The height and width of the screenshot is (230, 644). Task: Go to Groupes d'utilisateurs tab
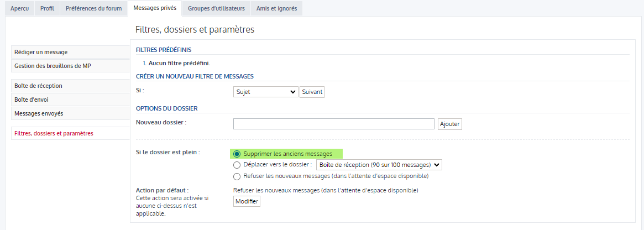pyautogui.click(x=216, y=9)
